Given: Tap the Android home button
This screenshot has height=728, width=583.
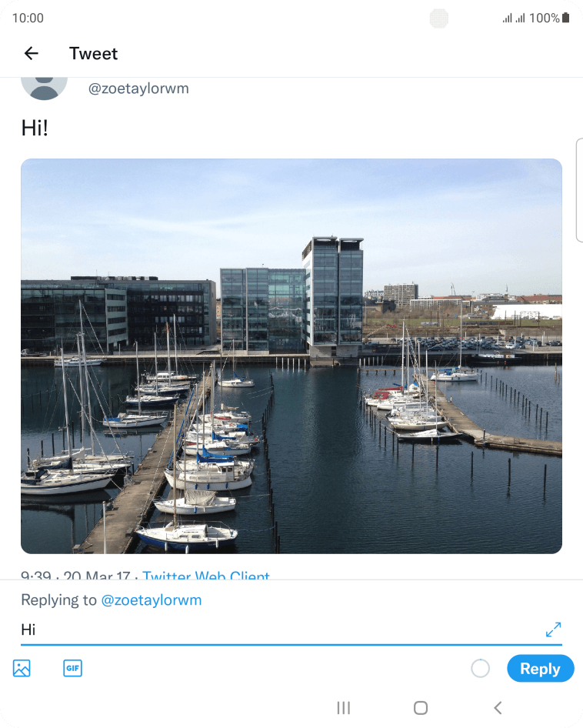Looking at the screenshot, I should [421, 708].
